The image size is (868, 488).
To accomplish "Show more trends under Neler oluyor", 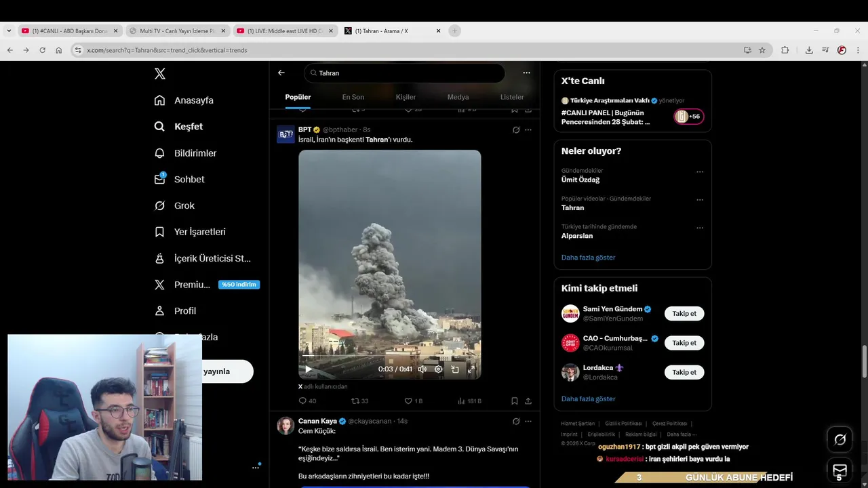I will (x=588, y=258).
